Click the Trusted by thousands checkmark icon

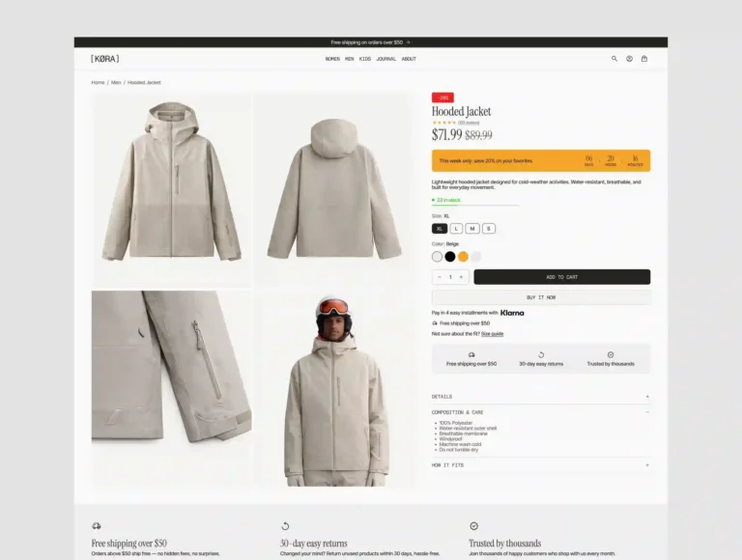(611, 354)
